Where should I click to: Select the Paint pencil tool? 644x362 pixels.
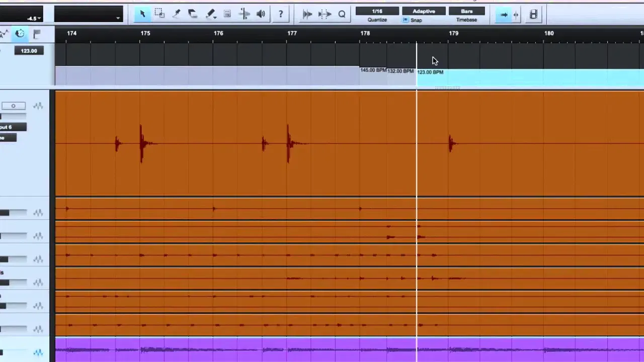[211, 14]
